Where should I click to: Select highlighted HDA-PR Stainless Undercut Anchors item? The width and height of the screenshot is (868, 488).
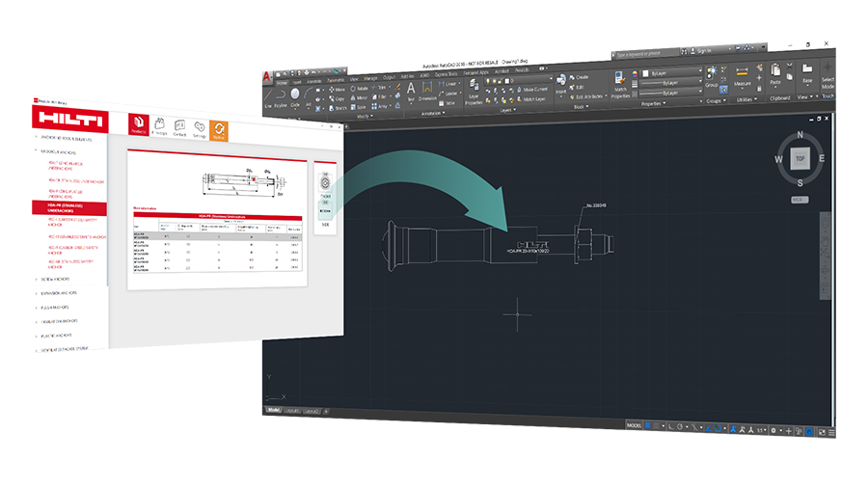point(69,208)
